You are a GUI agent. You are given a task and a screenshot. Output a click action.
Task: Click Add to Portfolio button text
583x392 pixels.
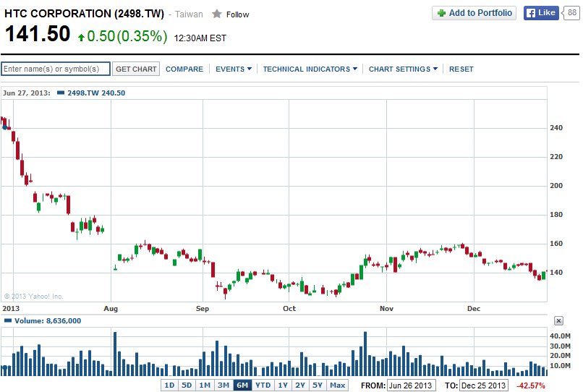coord(480,13)
